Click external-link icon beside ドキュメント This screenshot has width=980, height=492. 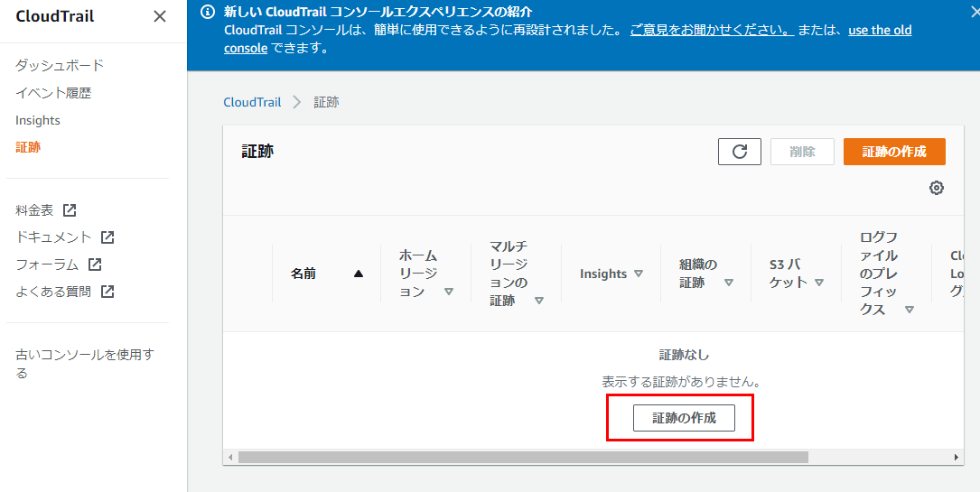click(108, 237)
